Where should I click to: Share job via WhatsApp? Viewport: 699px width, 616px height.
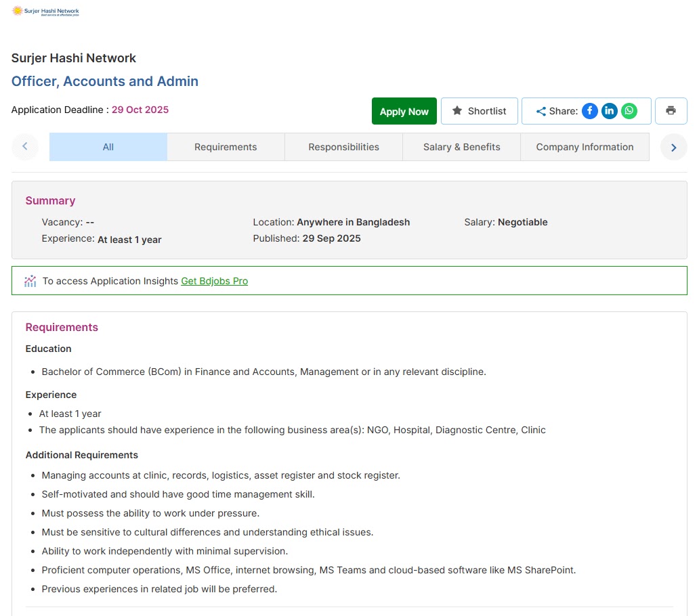(629, 111)
